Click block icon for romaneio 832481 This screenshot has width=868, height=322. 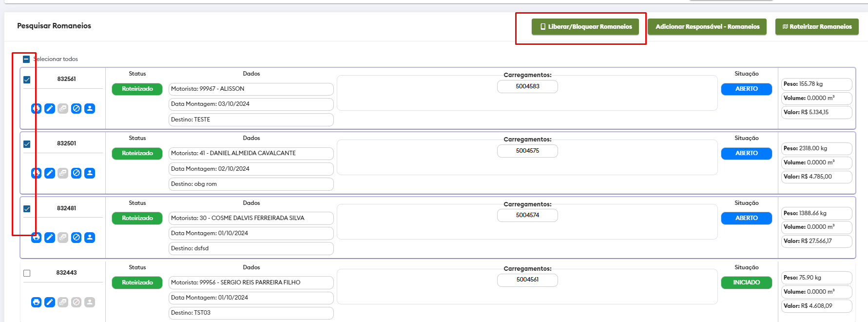pos(77,238)
